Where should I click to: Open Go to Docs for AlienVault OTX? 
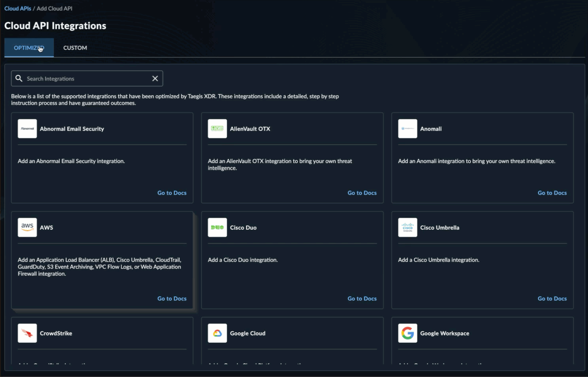pos(362,193)
